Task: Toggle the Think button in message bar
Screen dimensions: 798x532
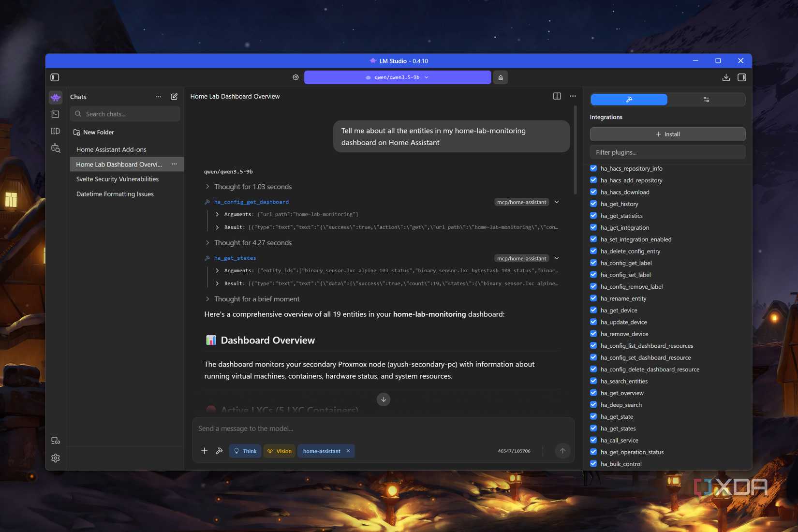Action: point(245,451)
